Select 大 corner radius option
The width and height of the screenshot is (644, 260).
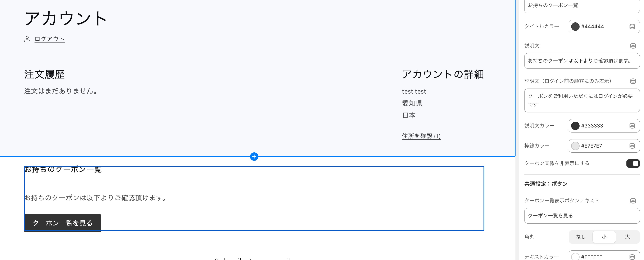tap(627, 237)
